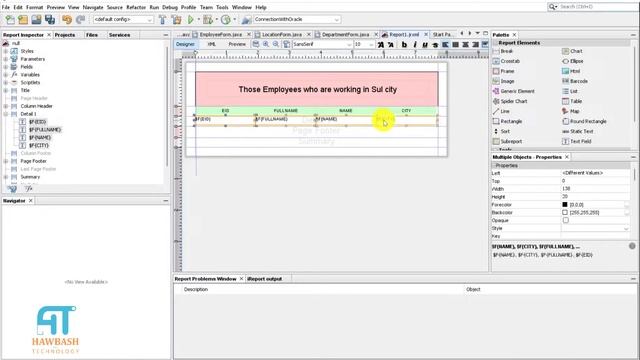Align text left in the designer toolbar
Viewport: 640px width, 360px height.
[445, 44]
